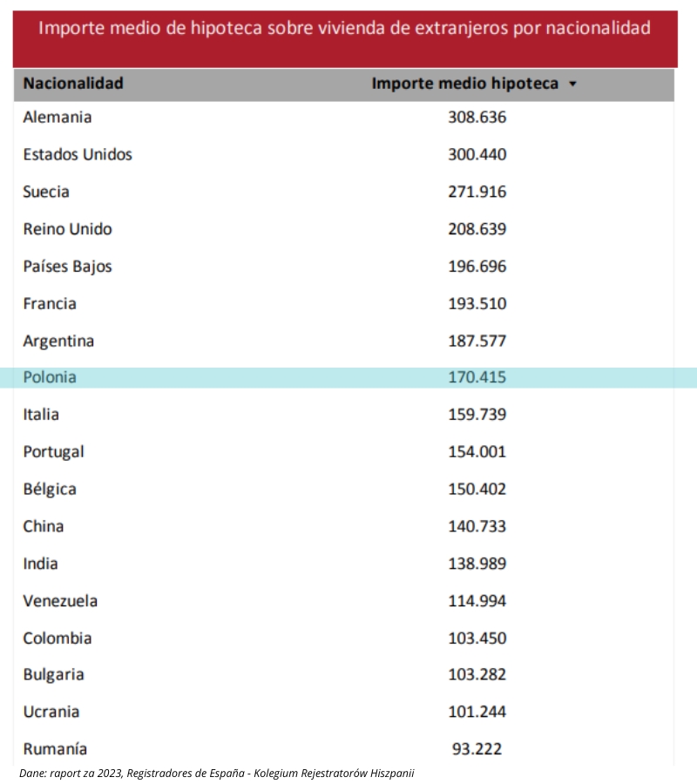Select the Italia country cell
Viewport: 697px width, 784px height.
pos(41,414)
